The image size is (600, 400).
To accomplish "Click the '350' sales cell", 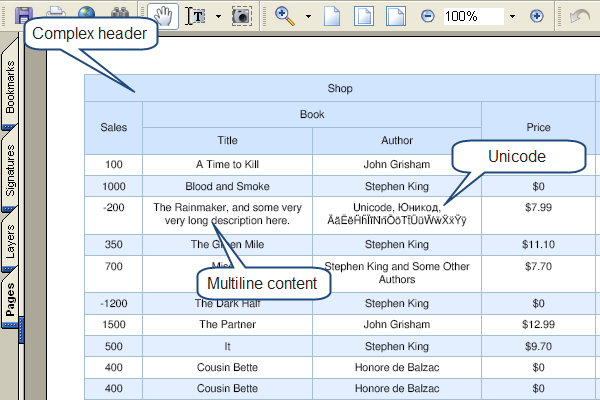I will (x=114, y=245).
